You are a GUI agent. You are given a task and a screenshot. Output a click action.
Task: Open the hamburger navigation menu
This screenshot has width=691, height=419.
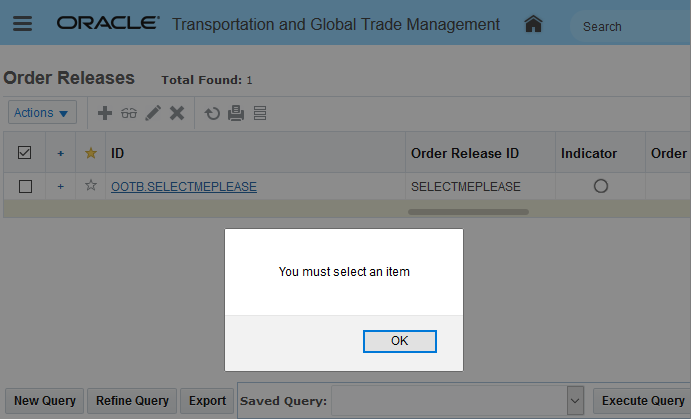22,24
